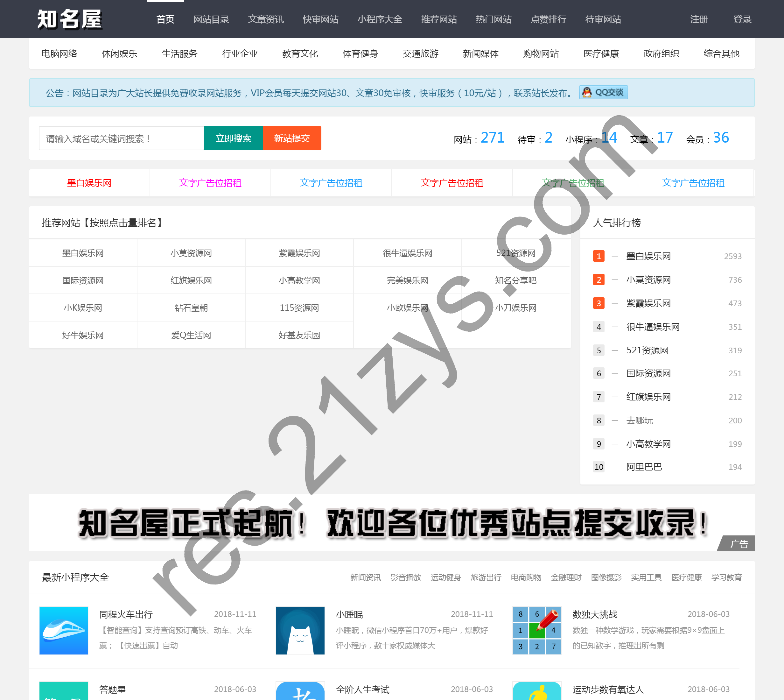This screenshot has height=700, width=784.
Task: Select the 教育文化 category
Action: [x=300, y=53]
